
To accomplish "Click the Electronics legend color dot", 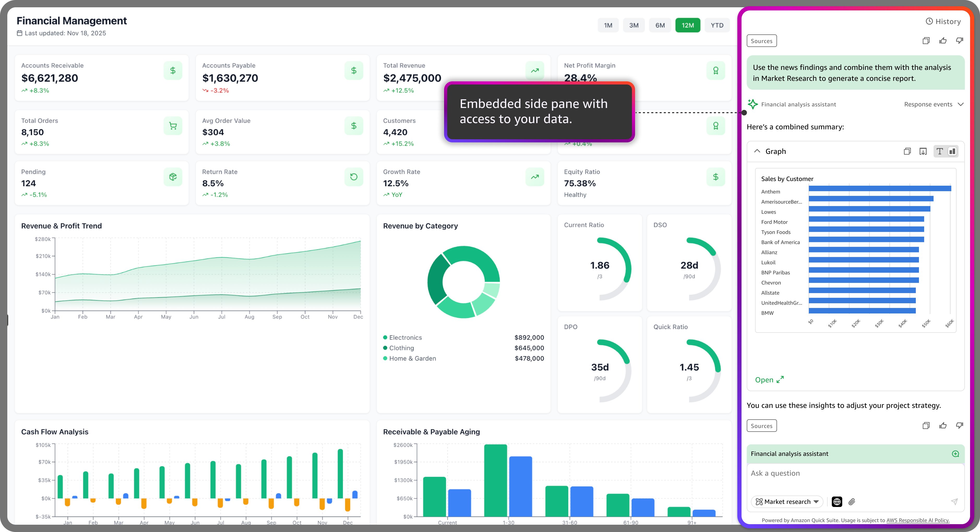I will pos(385,337).
